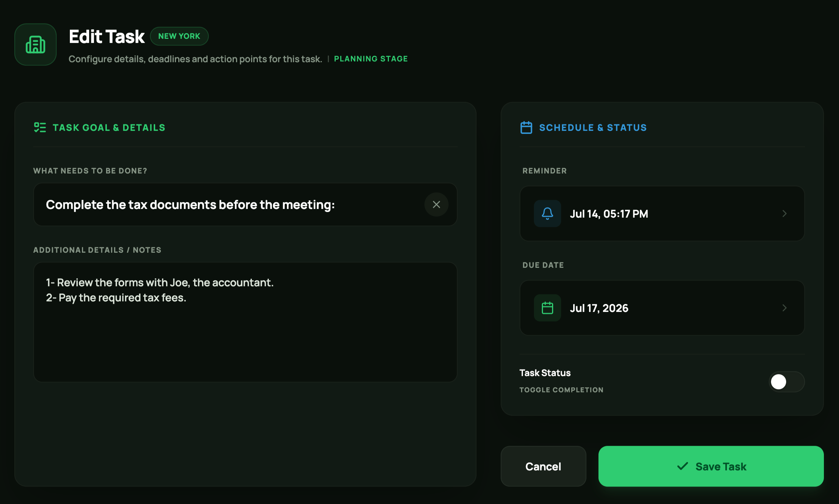Click the Edit Task heading
The image size is (839, 504).
[x=106, y=37]
